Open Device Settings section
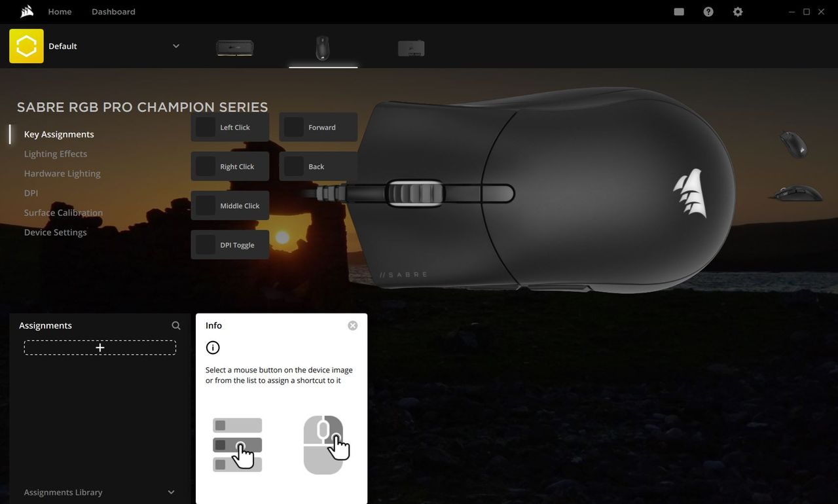Viewport: 838px width, 504px height. coord(56,232)
